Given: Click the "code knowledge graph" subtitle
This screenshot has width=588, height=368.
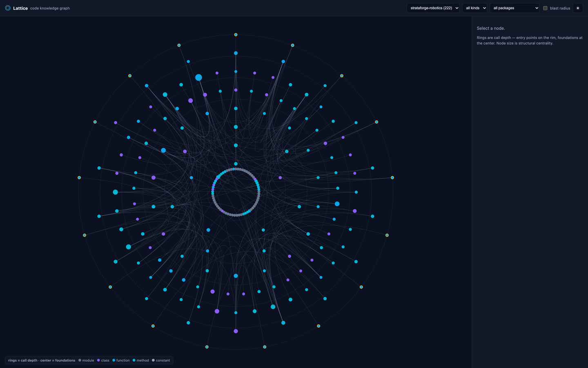Looking at the screenshot, I should (x=50, y=8).
